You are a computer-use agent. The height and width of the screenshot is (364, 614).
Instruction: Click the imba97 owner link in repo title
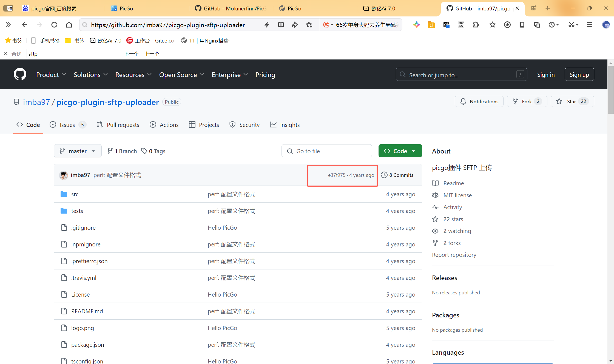(36, 102)
